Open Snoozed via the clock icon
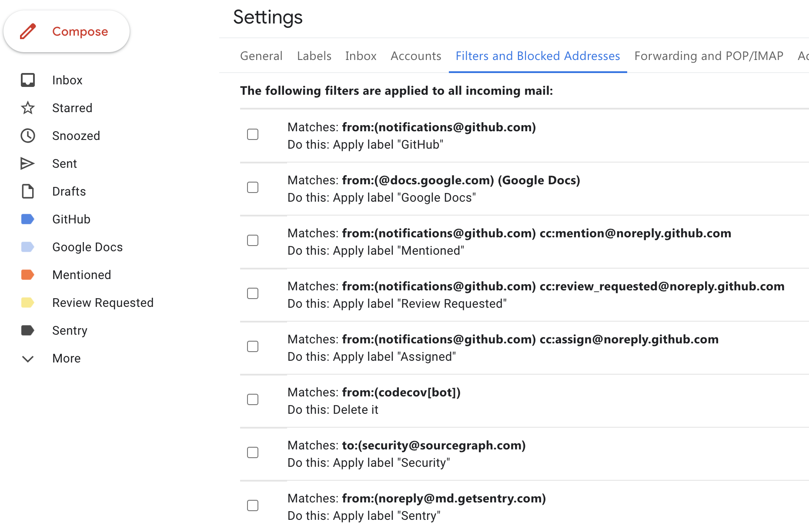 click(28, 136)
